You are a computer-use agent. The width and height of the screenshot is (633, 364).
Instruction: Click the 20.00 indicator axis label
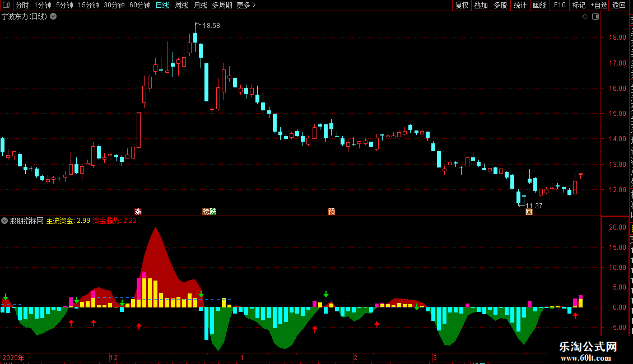pos(618,227)
